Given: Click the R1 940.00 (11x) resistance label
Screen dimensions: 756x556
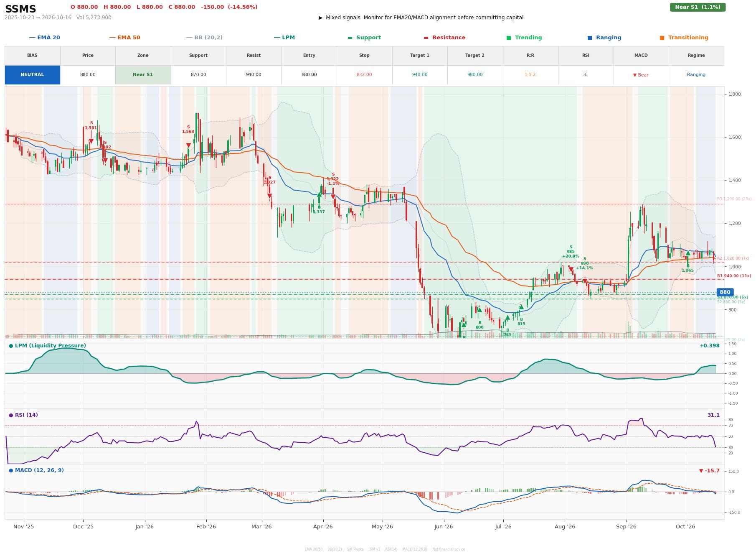Looking at the screenshot, I should [734, 276].
